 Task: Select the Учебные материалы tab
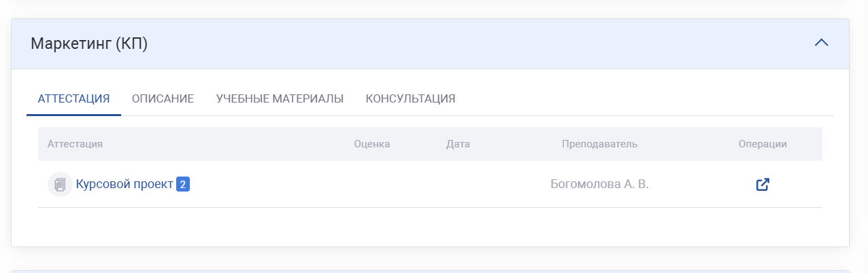coord(280,98)
